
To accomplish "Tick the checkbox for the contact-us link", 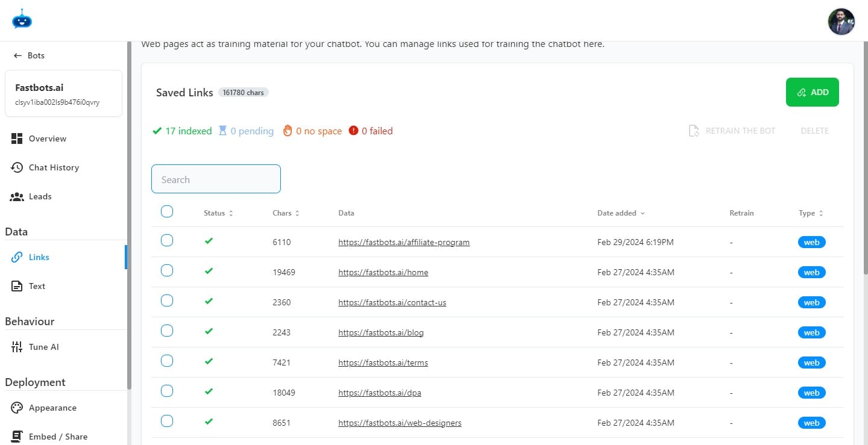I will 167,300.
